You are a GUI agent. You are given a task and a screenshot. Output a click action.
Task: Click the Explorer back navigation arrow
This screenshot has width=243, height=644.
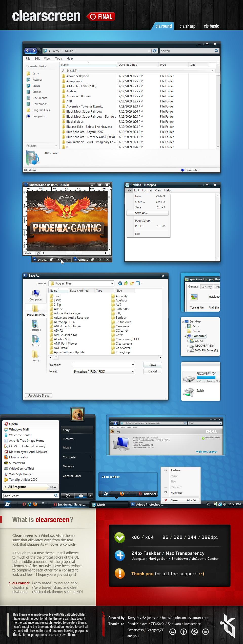point(28,51)
